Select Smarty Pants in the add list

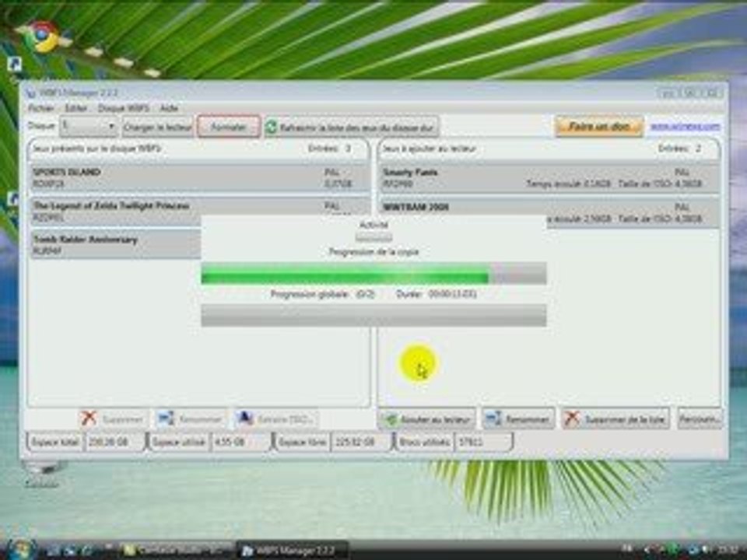coord(550,177)
